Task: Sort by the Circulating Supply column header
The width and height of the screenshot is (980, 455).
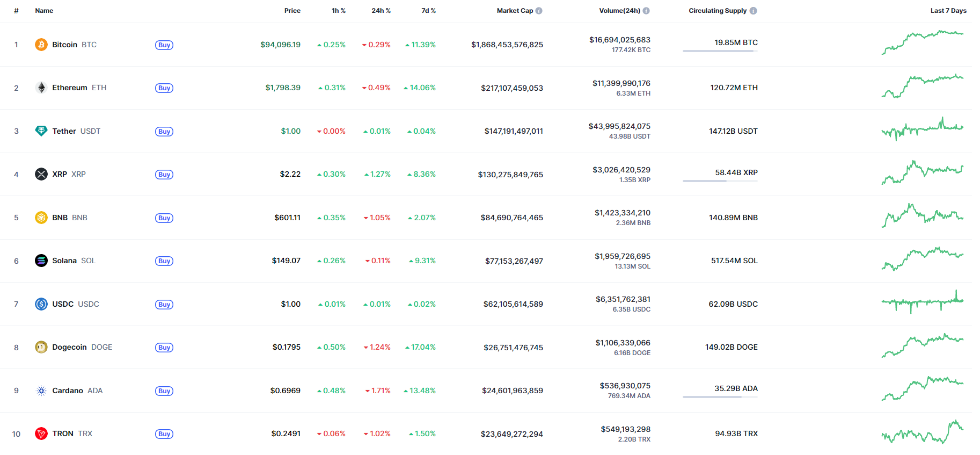Action: (x=718, y=11)
